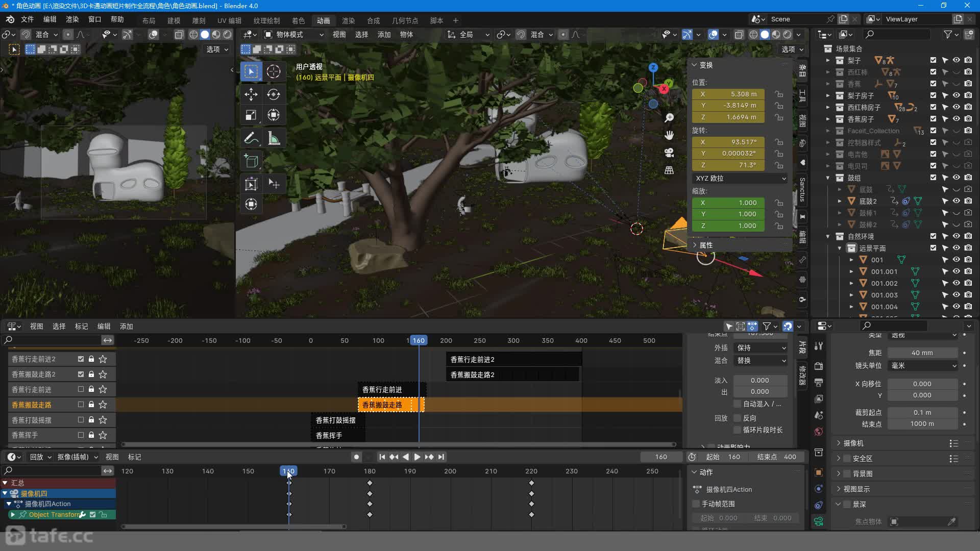Screen dimensions: 980x551
Task: Select the Annotate tool
Action: pyautogui.click(x=251, y=138)
